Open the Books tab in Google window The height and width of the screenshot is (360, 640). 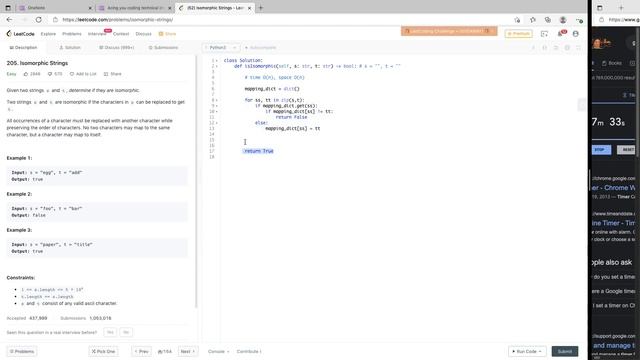pyautogui.click(x=612, y=63)
